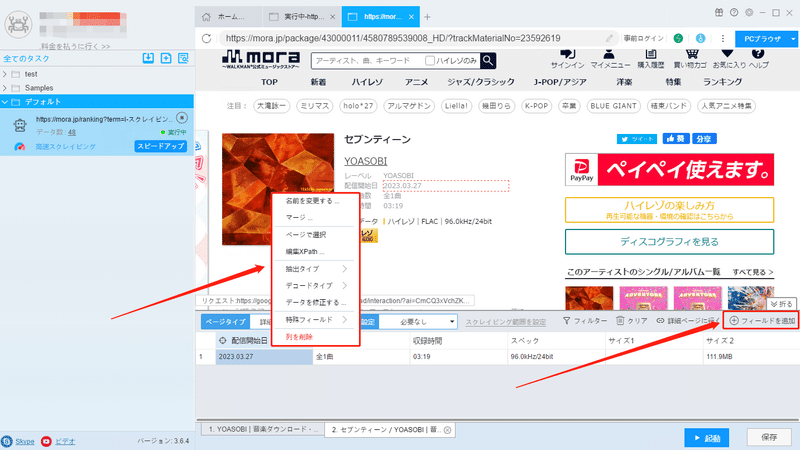Open the three-dot more options menu
Image resolution: width=800 pixels, height=450 pixels.
(722, 38)
